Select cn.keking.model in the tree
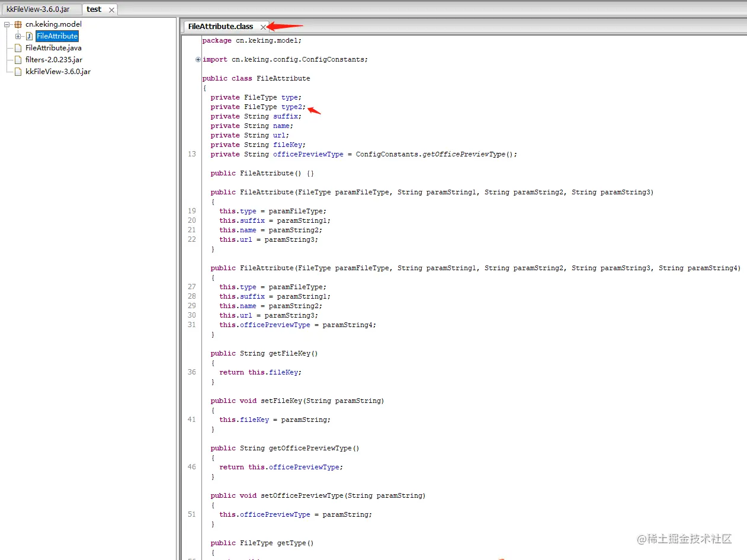747x560 pixels. pyautogui.click(x=53, y=24)
